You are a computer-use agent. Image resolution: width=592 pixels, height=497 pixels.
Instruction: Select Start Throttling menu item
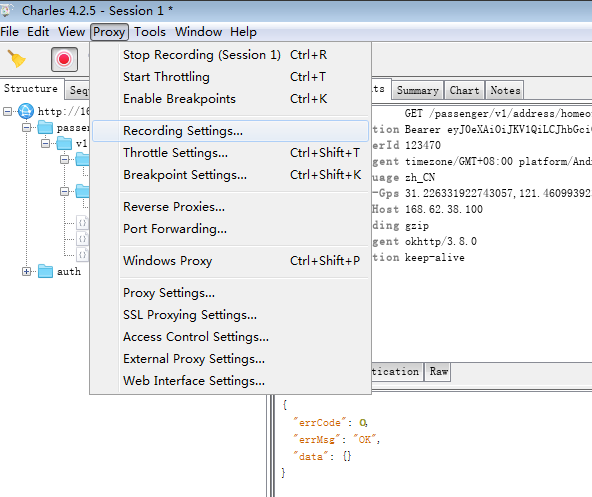coord(230,77)
